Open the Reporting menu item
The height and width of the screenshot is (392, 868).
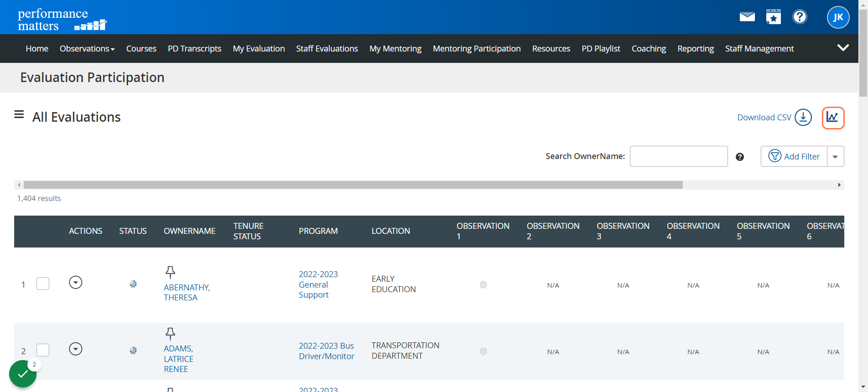point(696,49)
